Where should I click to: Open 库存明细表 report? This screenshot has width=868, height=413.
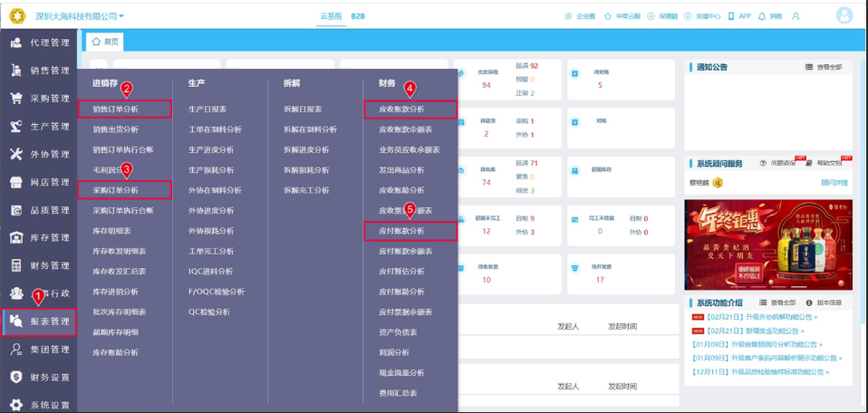pyautogui.click(x=111, y=231)
